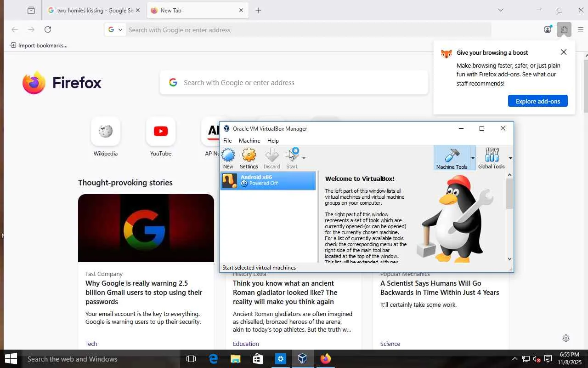Open the Gmail passwords warning article
This screenshot has height=368, width=588.
click(144, 293)
